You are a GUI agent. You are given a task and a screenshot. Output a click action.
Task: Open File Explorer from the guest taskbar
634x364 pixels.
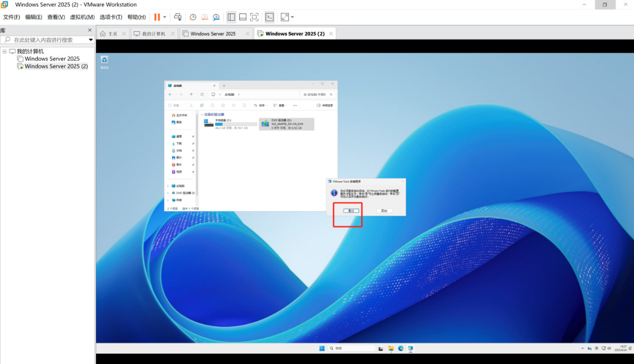tap(391, 348)
